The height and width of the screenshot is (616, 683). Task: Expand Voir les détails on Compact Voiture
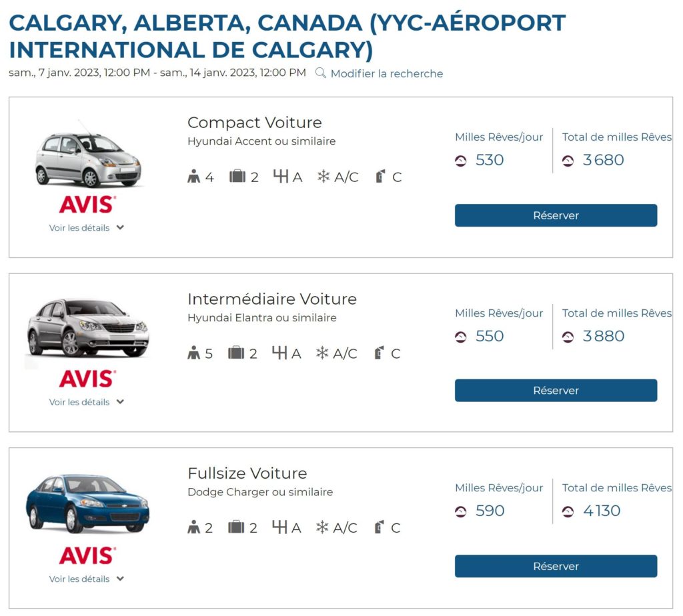tap(87, 227)
